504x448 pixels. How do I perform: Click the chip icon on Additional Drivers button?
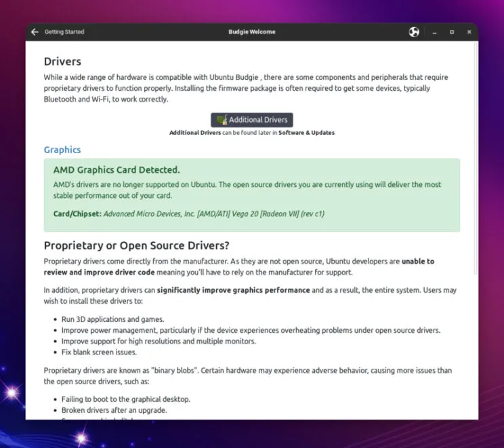[x=222, y=120]
